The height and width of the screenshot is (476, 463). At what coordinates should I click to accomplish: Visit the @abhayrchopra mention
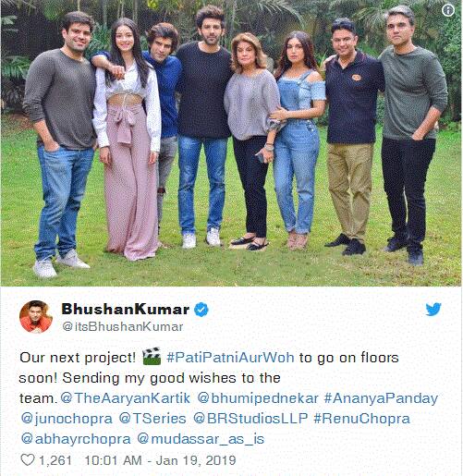76,439
